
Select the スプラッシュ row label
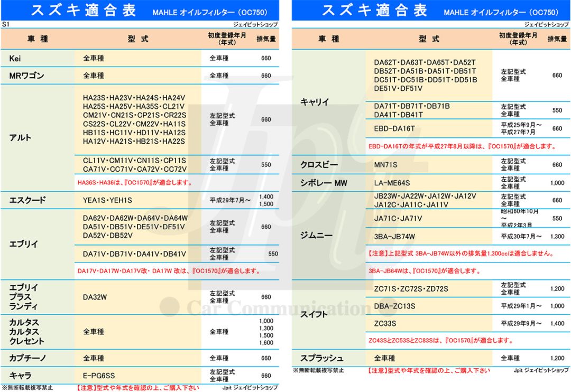322,358
